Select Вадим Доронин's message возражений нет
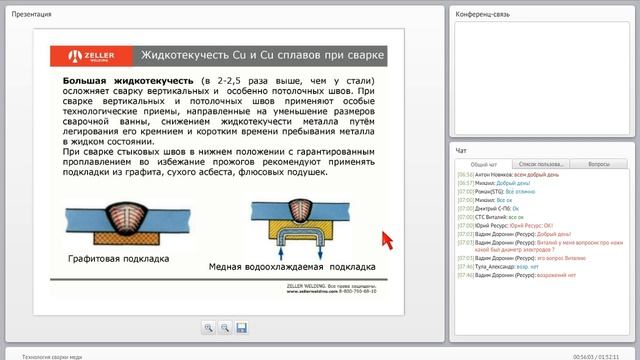 (x=556, y=275)
